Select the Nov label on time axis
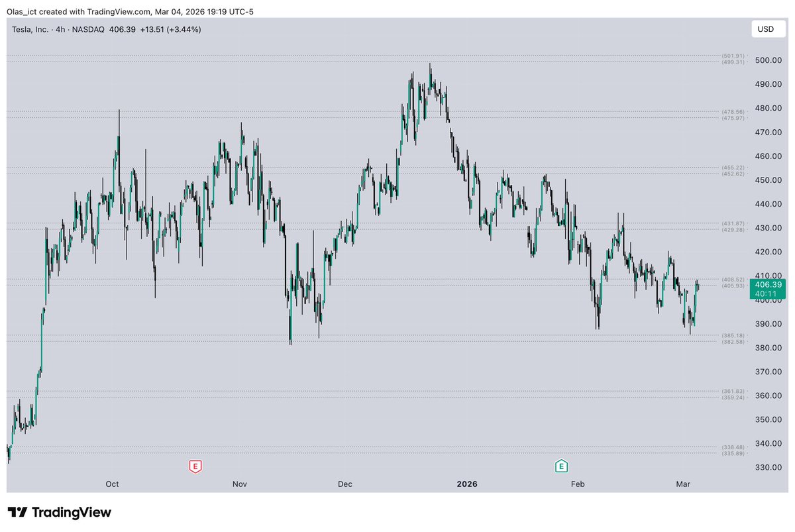The height and width of the screenshot is (532, 795). tap(240, 484)
